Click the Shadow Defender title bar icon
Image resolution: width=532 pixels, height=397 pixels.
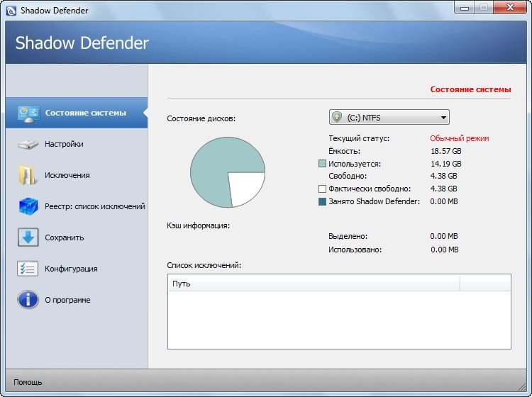11,11
